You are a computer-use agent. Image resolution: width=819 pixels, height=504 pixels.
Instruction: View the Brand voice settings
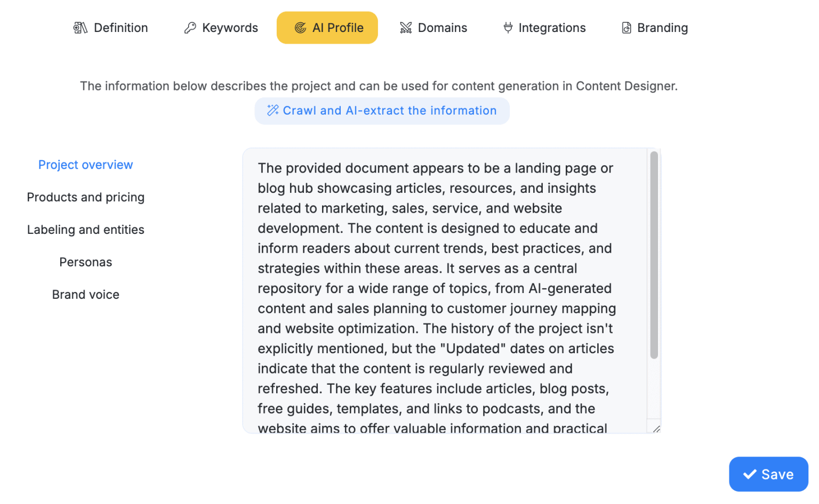pyautogui.click(x=85, y=294)
